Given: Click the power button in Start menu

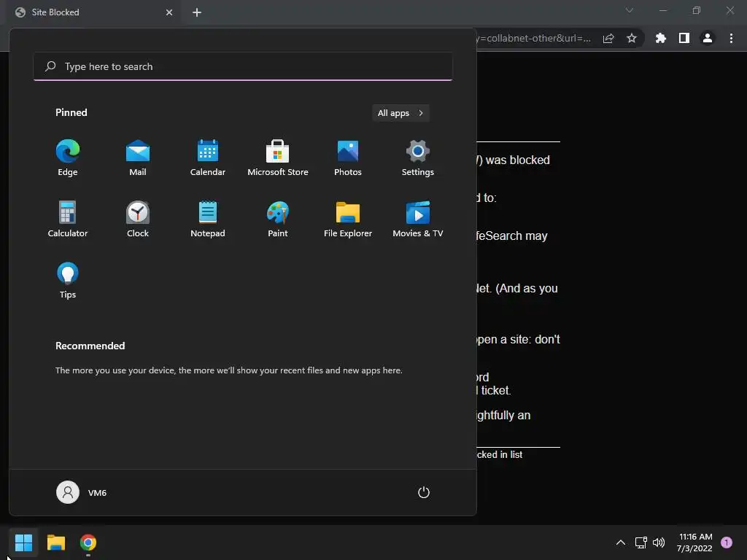Looking at the screenshot, I should (424, 492).
